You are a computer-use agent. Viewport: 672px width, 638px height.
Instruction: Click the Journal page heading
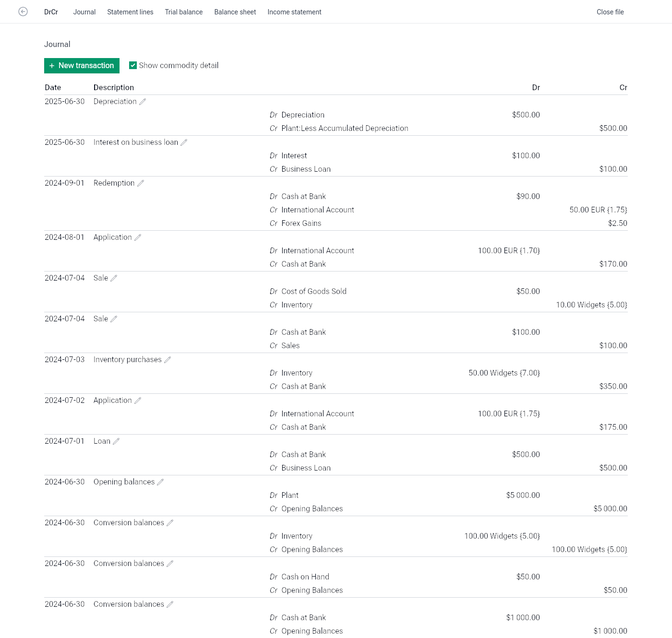coord(57,44)
